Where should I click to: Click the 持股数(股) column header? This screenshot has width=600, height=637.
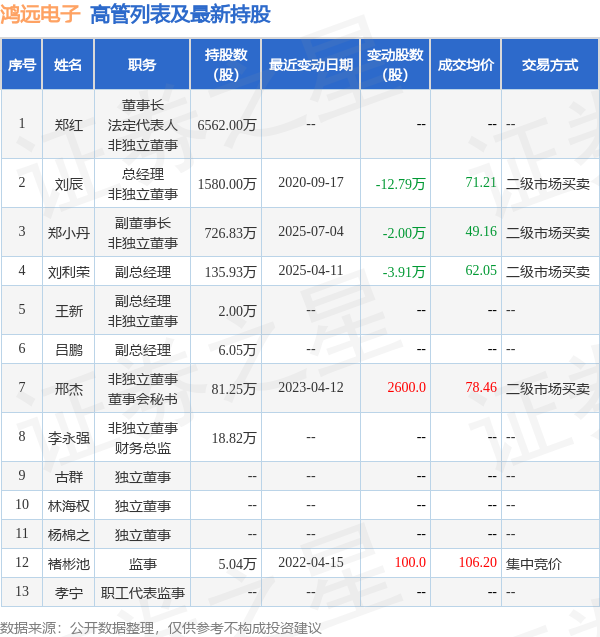[226, 65]
